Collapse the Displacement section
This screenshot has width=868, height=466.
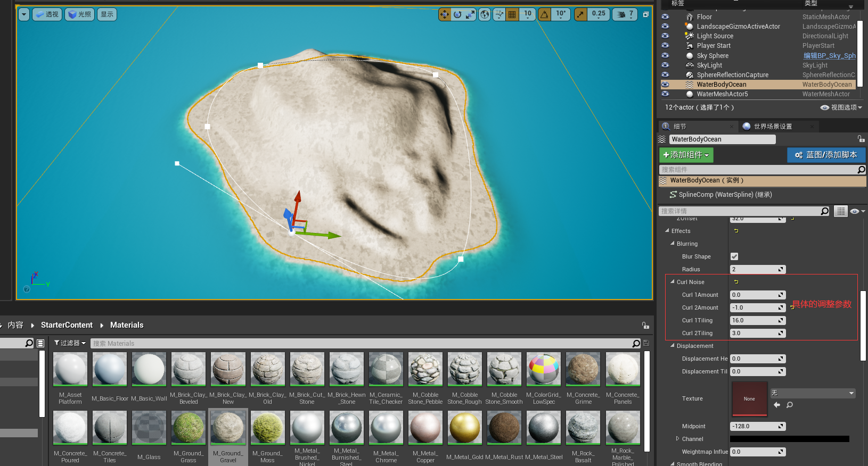(673, 346)
